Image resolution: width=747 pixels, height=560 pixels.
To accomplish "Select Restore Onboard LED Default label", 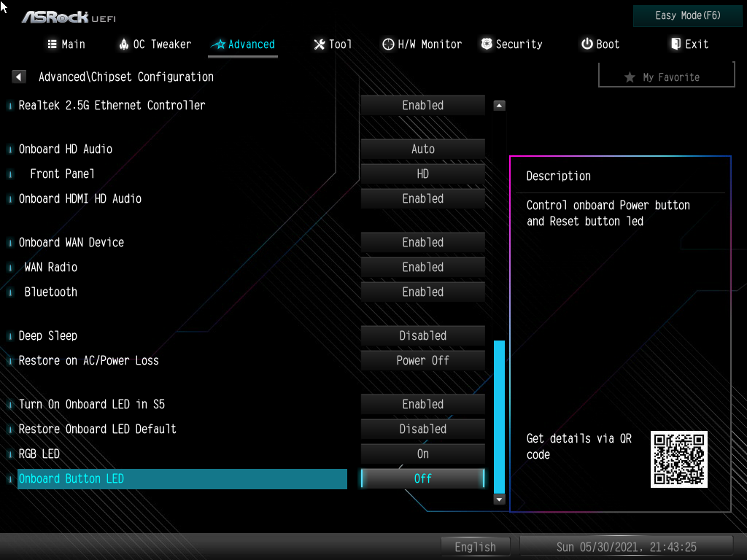I will click(97, 429).
